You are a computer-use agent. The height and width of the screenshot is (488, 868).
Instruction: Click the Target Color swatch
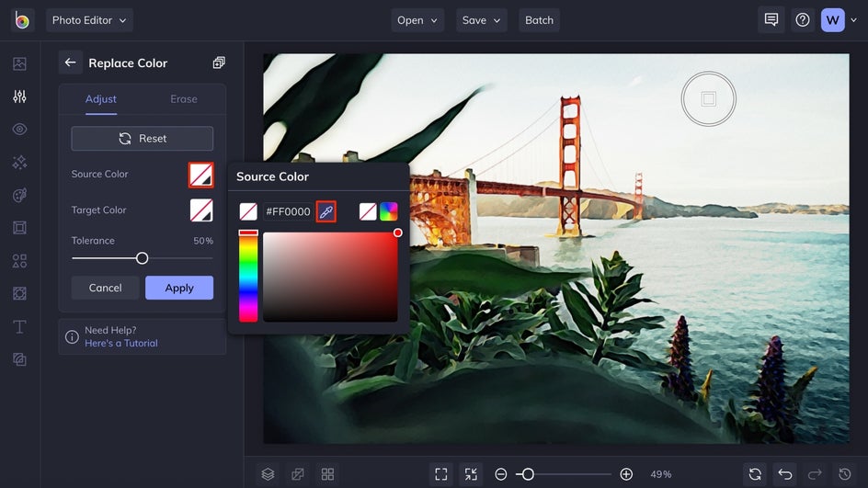201,210
